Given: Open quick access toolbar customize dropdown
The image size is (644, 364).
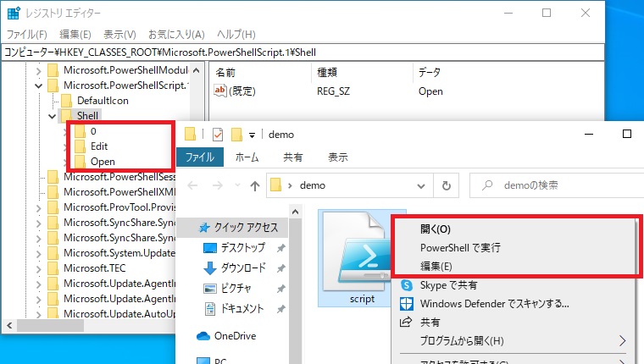Looking at the screenshot, I should pyautogui.click(x=252, y=135).
